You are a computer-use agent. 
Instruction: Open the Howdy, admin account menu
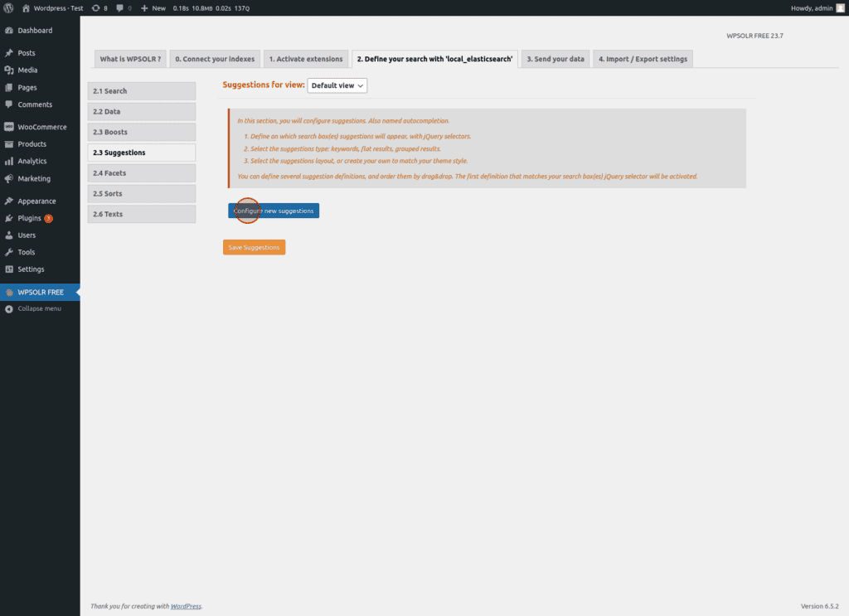tap(817, 8)
